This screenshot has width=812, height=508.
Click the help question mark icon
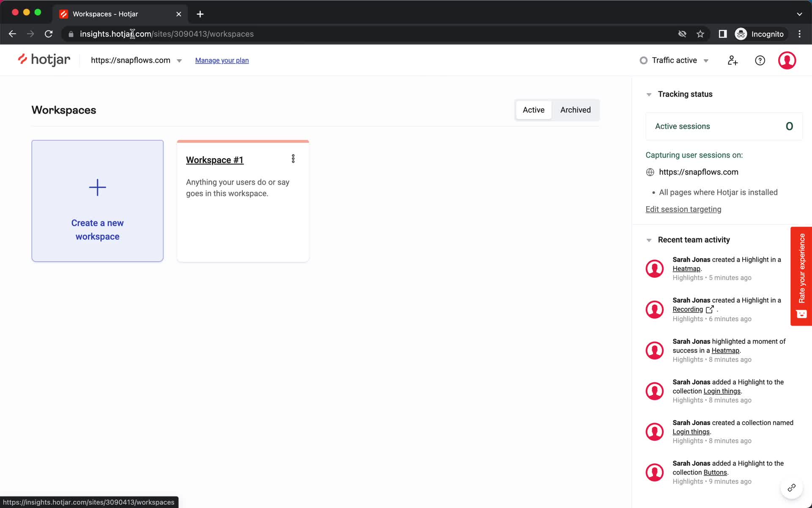[760, 60]
